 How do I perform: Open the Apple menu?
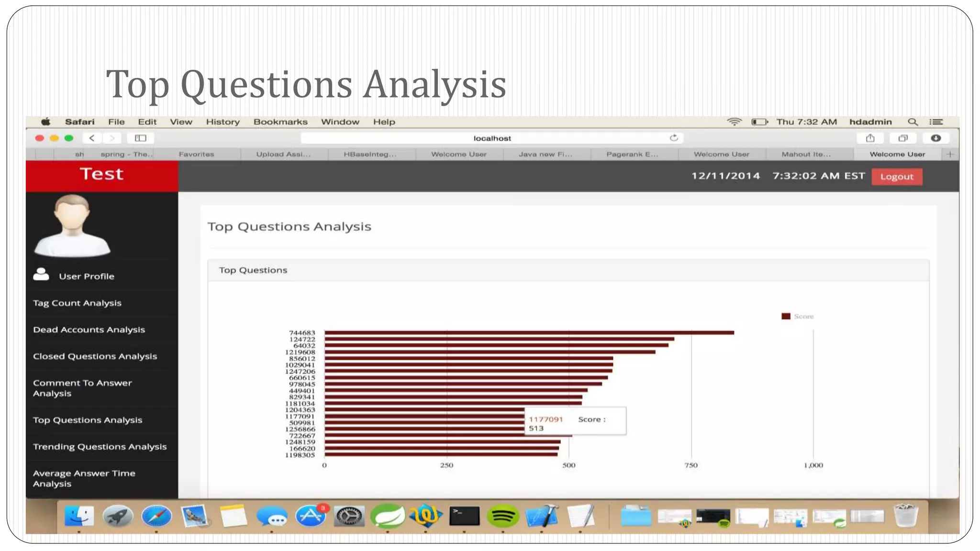point(45,122)
